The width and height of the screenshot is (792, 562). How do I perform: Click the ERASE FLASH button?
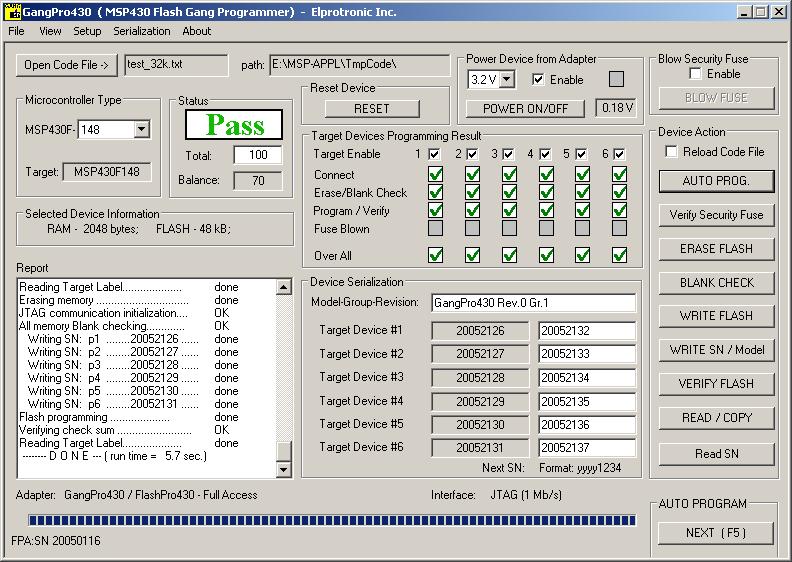click(x=716, y=249)
